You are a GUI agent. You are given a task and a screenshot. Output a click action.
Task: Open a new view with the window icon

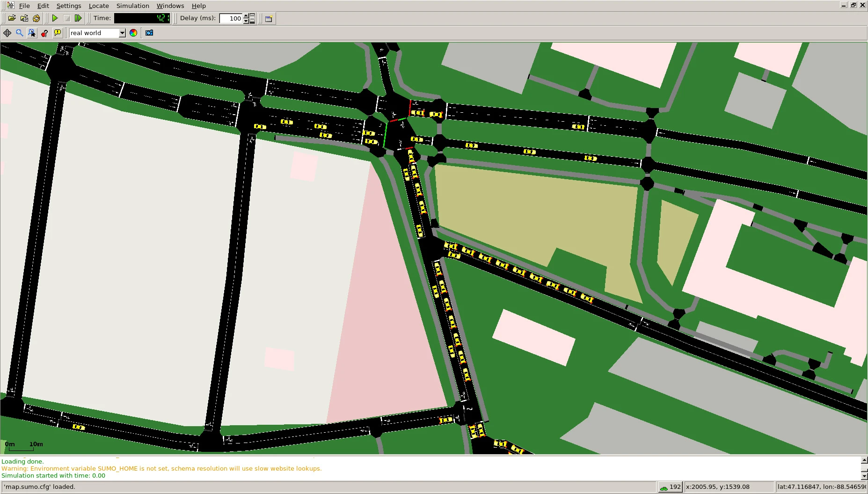269,18
